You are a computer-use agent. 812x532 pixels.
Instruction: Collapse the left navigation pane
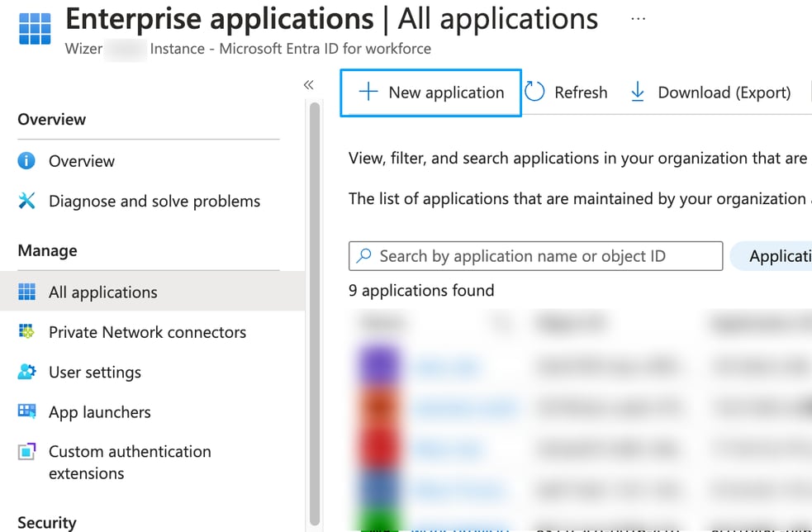point(308,84)
